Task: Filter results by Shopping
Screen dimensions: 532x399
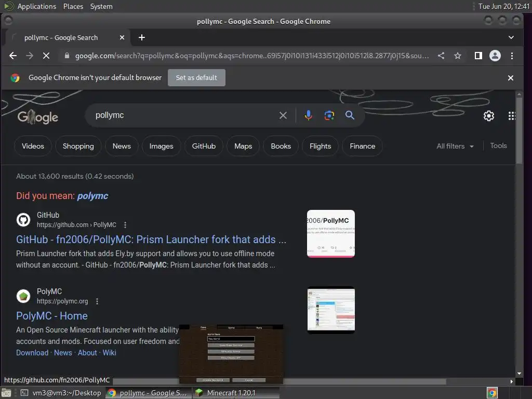Action: (78, 146)
